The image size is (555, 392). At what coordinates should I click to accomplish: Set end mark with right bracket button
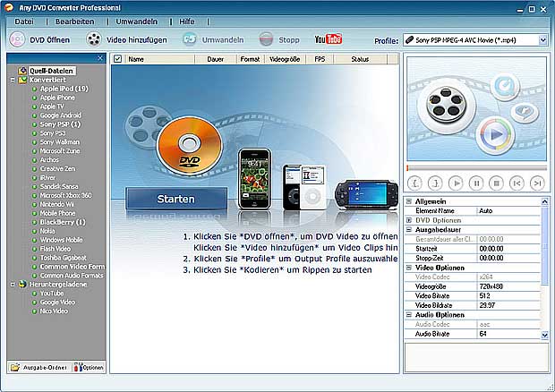(435, 183)
